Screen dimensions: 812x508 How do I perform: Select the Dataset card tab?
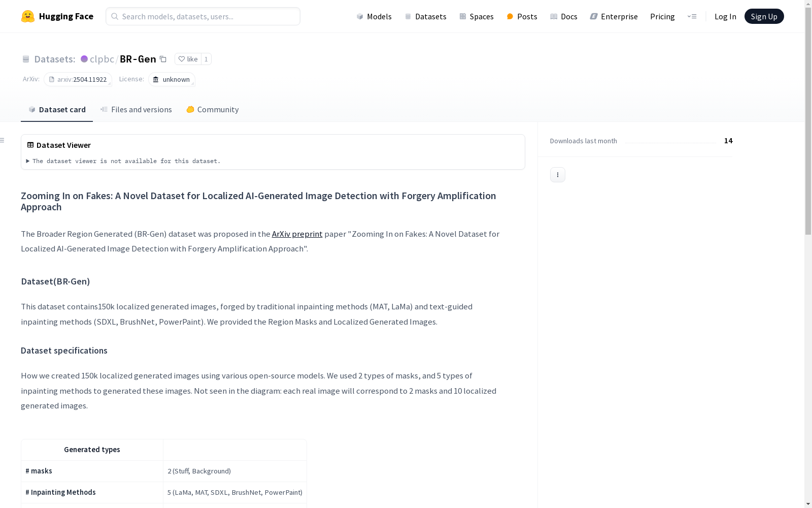pos(57,109)
